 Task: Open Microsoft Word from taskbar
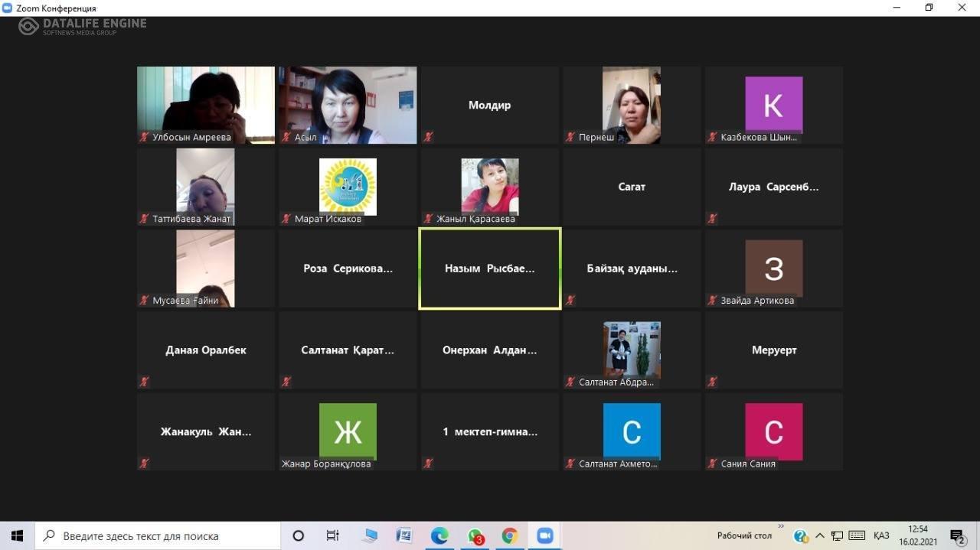[x=404, y=535]
